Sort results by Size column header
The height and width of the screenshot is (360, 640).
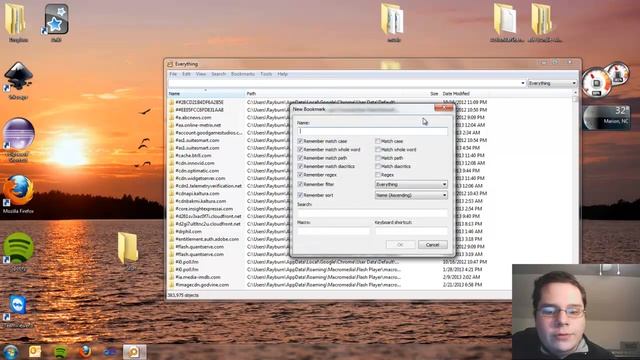pyautogui.click(x=434, y=93)
